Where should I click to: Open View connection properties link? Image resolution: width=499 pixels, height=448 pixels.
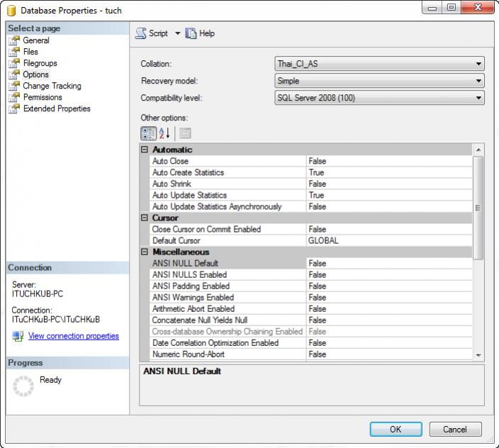point(74,336)
